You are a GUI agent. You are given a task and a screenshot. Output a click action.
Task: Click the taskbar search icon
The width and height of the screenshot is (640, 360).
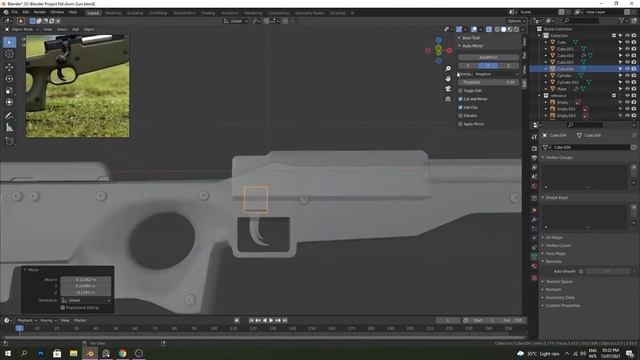click(24, 353)
